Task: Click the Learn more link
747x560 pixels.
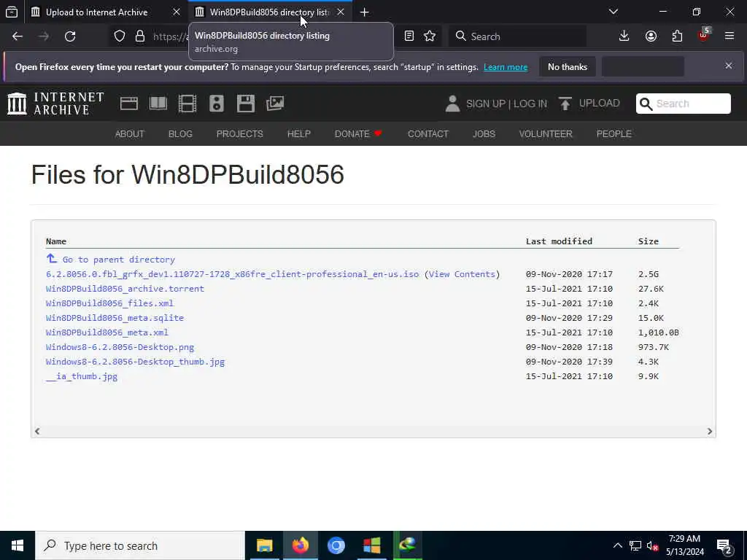Action: tap(506, 67)
